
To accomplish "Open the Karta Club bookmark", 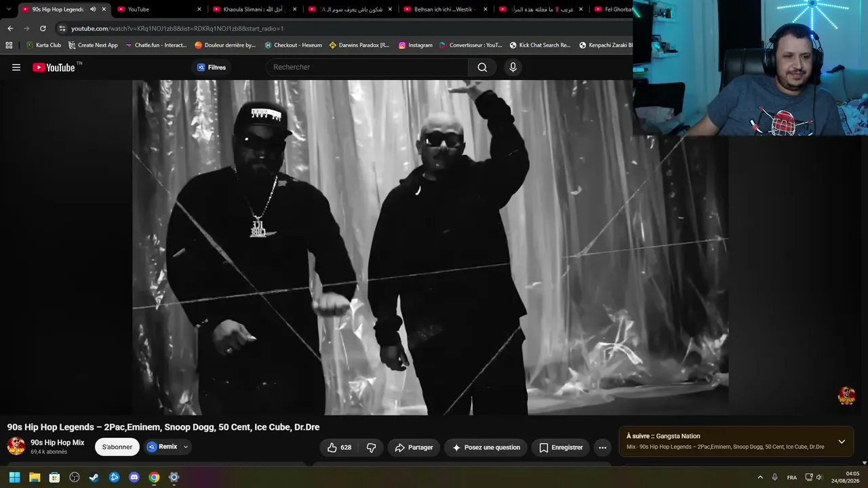I will pos(43,45).
